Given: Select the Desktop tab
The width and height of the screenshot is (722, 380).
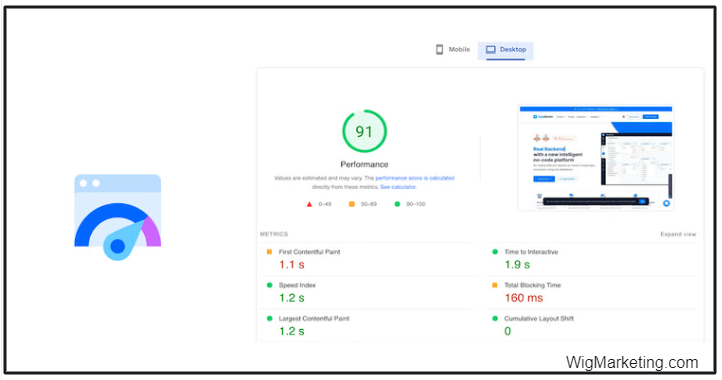Looking at the screenshot, I should [506, 50].
